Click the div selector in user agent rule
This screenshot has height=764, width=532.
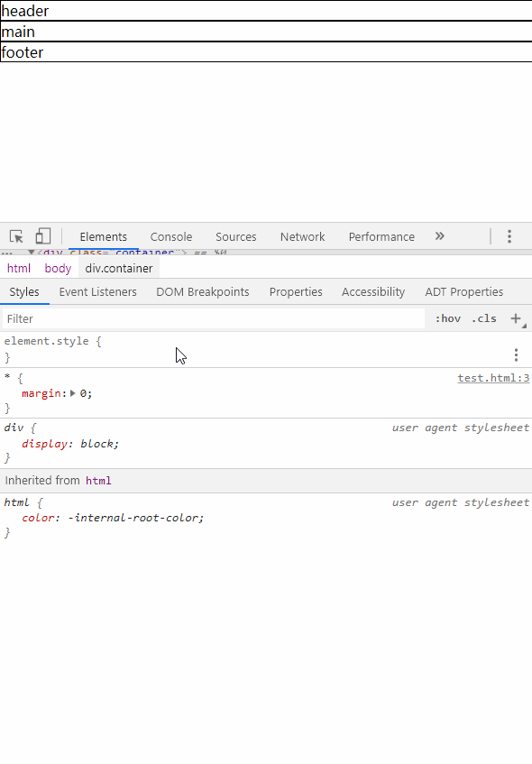14,428
